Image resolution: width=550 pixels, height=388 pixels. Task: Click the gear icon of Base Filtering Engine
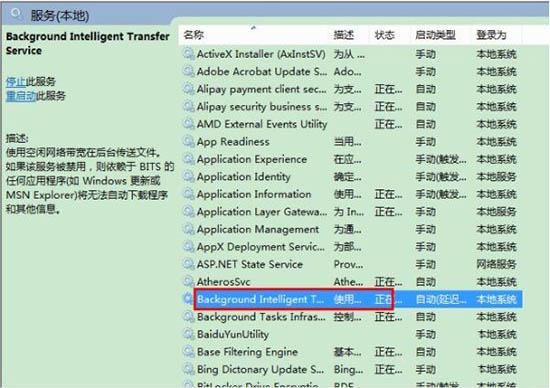click(x=188, y=352)
